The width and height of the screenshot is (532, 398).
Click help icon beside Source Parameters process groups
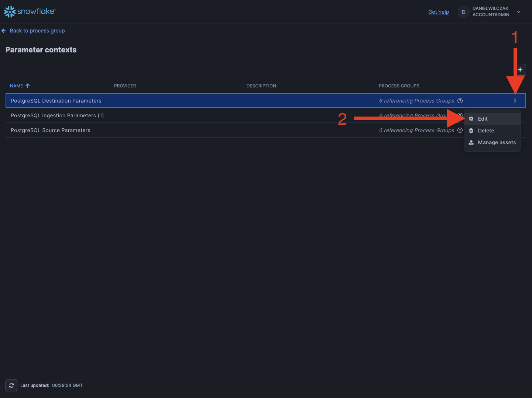point(460,130)
